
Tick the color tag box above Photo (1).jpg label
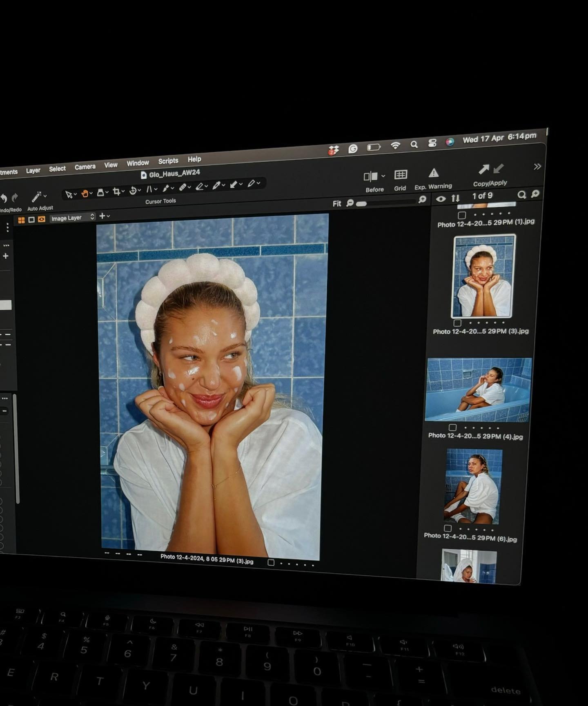tap(462, 215)
